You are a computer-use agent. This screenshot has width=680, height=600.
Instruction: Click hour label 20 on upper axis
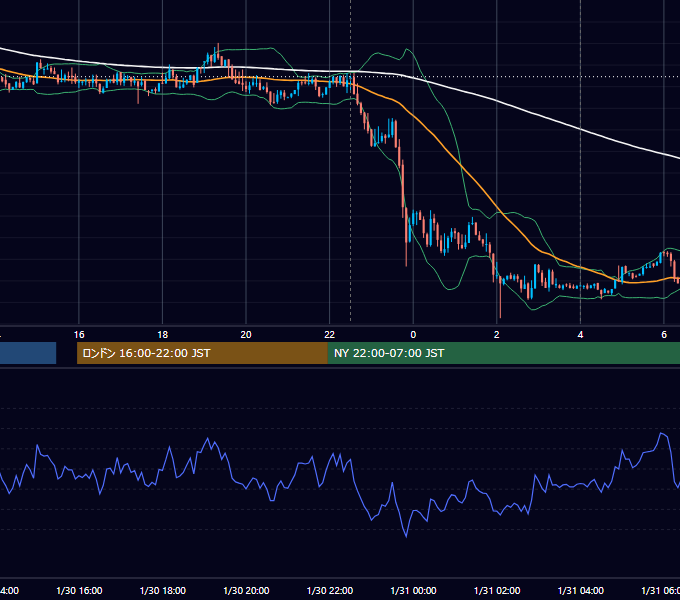(246, 335)
